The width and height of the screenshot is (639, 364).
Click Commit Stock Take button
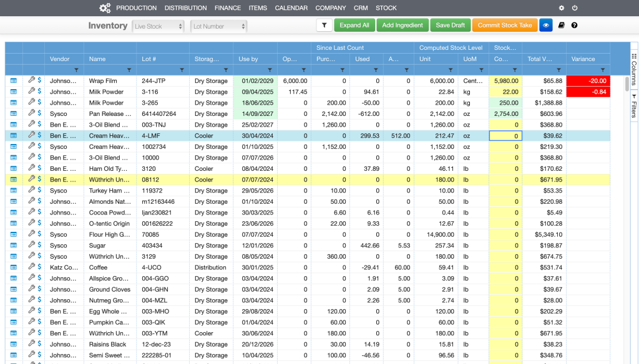504,26
